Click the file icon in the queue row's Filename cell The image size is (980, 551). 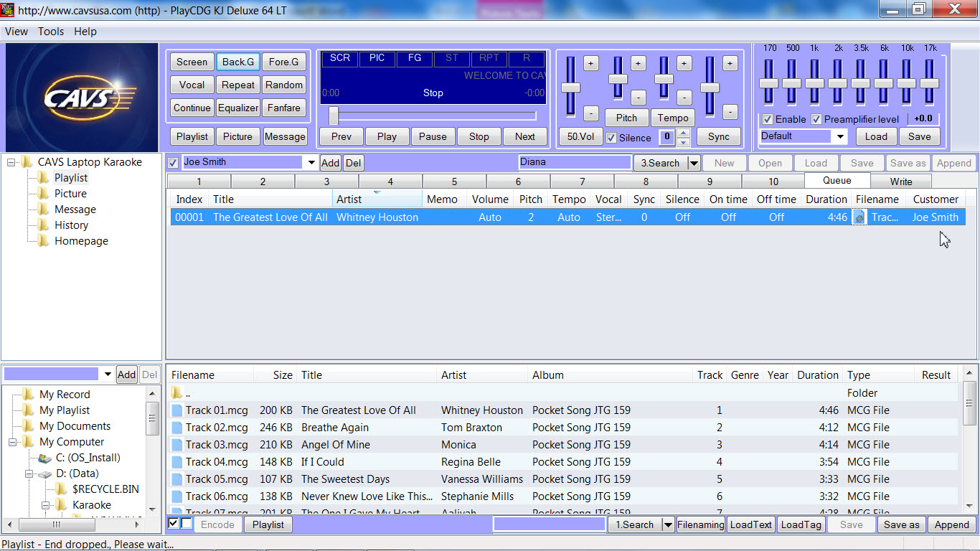(859, 217)
